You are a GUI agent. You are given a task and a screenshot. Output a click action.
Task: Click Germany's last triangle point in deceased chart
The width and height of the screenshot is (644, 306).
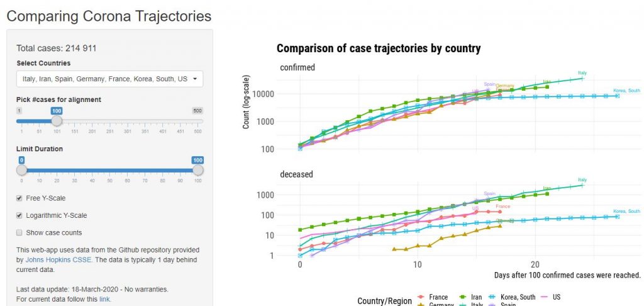click(x=500, y=225)
